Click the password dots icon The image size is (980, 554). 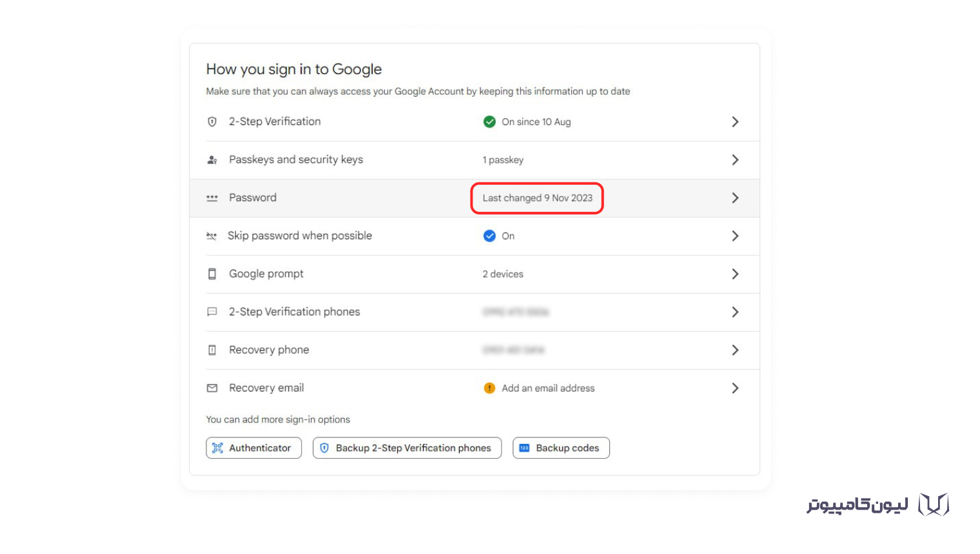pyautogui.click(x=211, y=198)
